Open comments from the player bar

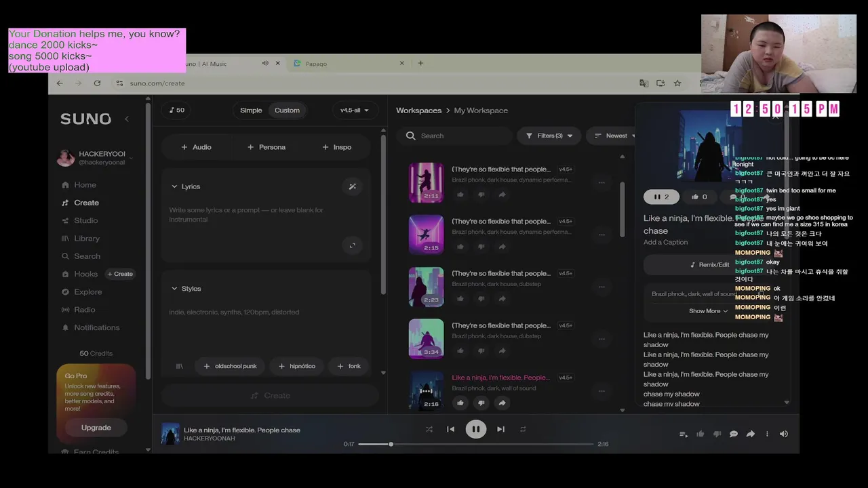click(x=734, y=434)
